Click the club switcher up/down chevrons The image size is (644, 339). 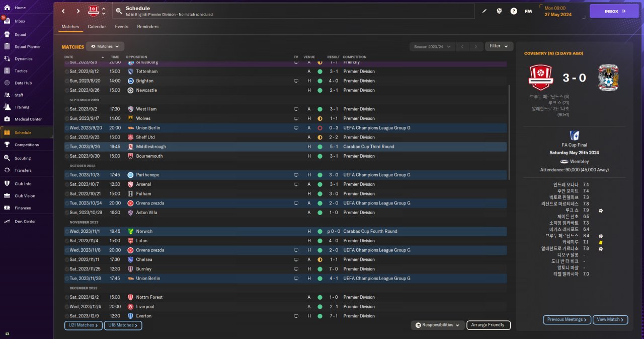coord(104,11)
